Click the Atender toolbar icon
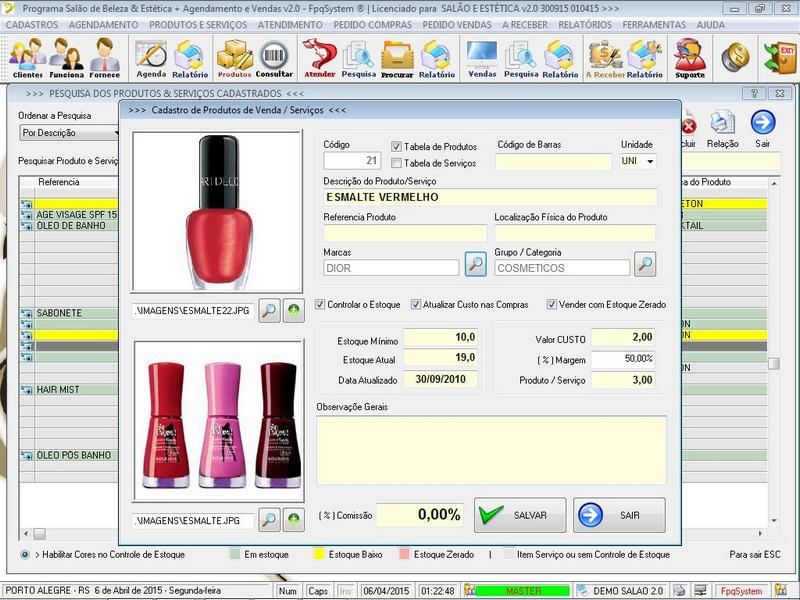Screen dimensions: 800x600 tap(319, 58)
